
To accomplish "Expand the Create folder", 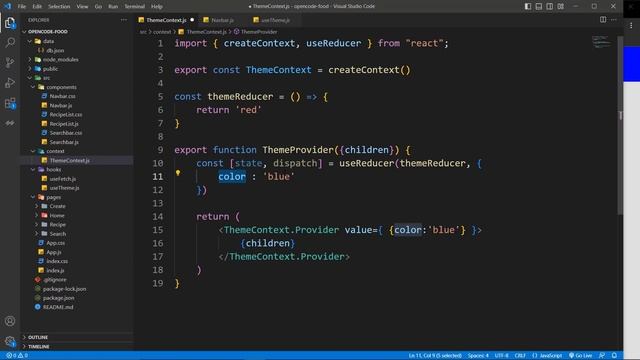I will (x=57, y=206).
